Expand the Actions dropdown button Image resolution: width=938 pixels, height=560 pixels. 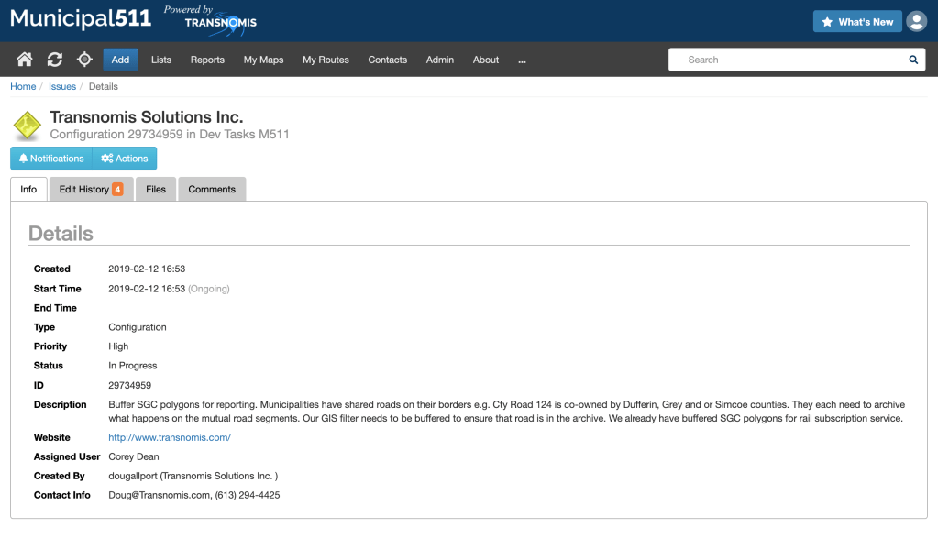[125, 159]
